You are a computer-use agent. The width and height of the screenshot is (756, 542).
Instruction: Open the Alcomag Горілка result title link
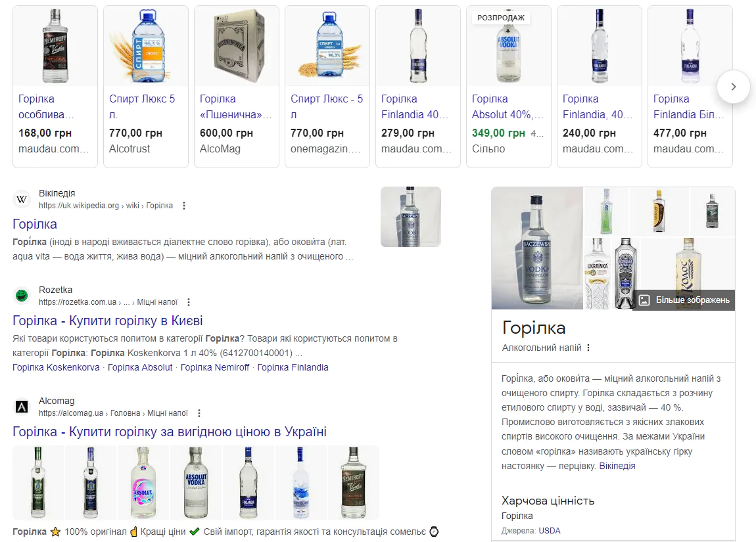170,432
